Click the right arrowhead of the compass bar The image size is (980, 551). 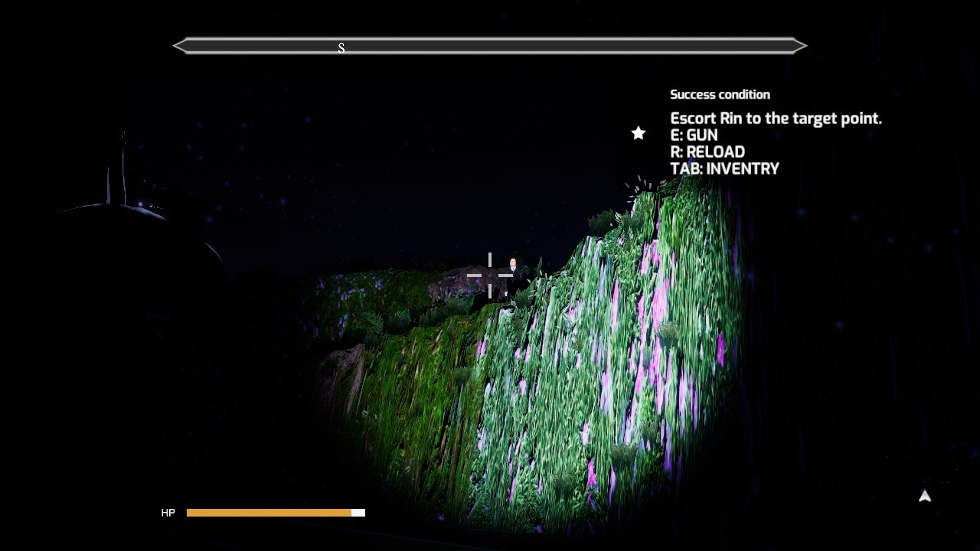tap(802, 46)
